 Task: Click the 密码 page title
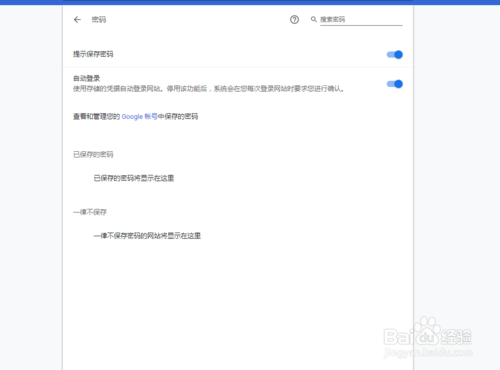pyautogui.click(x=99, y=20)
